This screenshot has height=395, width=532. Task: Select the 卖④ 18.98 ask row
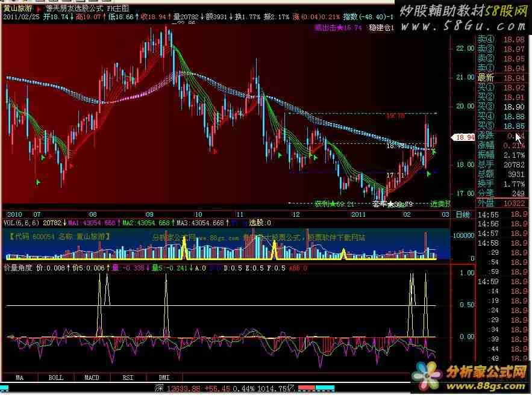(x=501, y=39)
